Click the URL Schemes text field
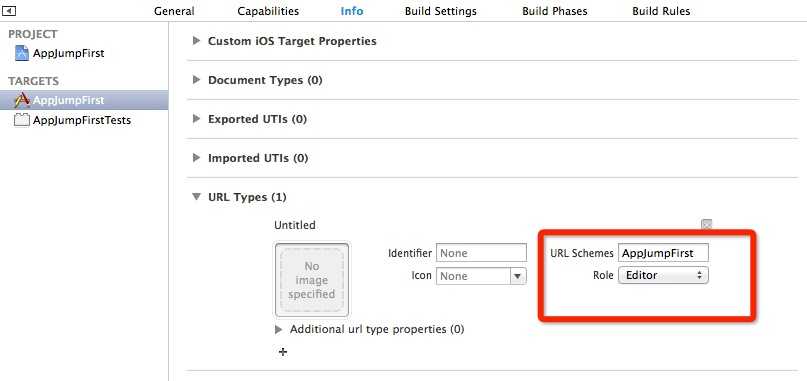 663,253
